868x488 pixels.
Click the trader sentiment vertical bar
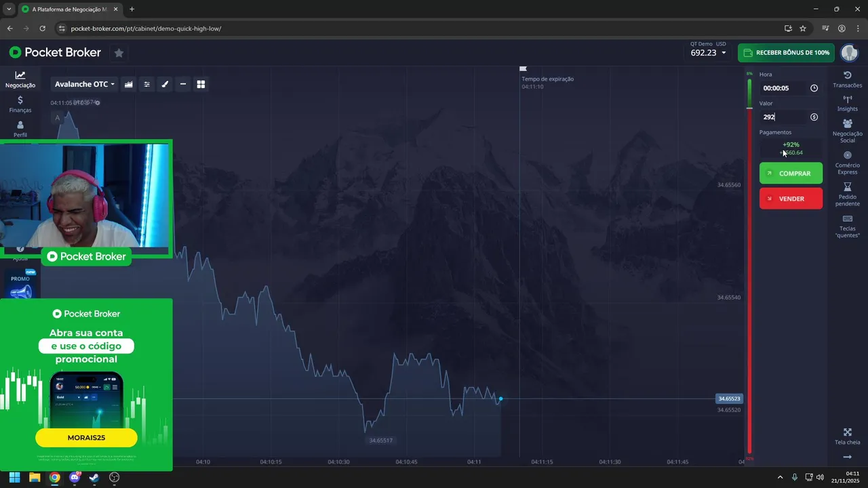pos(749,265)
